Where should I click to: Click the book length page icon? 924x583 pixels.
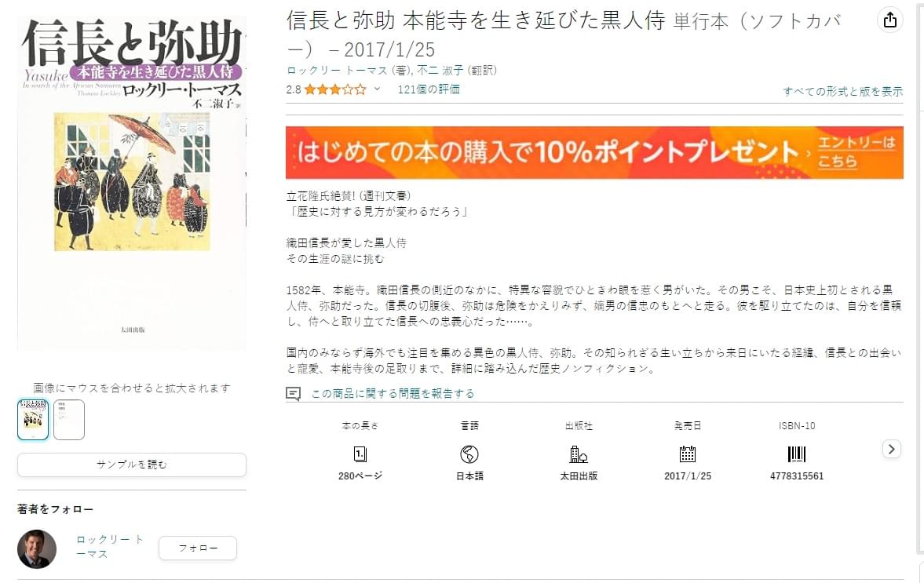tap(360, 454)
